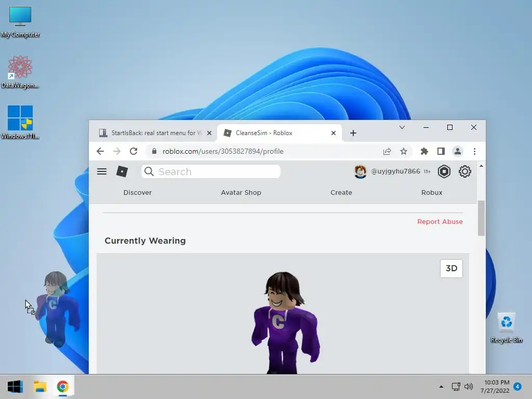The height and width of the screenshot is (399, 532).
Task: Click the Roblox logo home icon
Action: [122, 171]
